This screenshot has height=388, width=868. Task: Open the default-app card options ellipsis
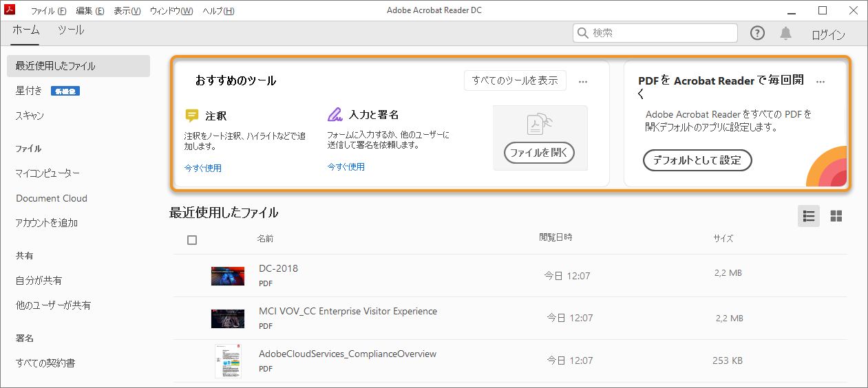(820, 81)
